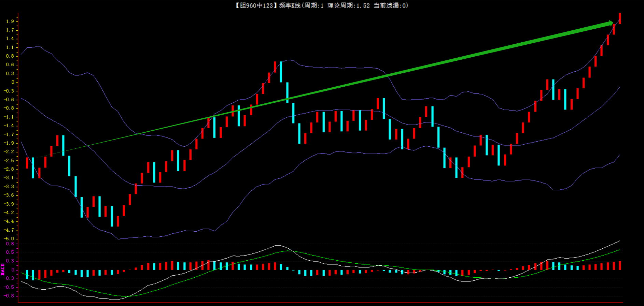This screenshot has width=644, height=306.
Task: Click the 当前遗漏:0 text in title
Action: (x=390, y=5)
